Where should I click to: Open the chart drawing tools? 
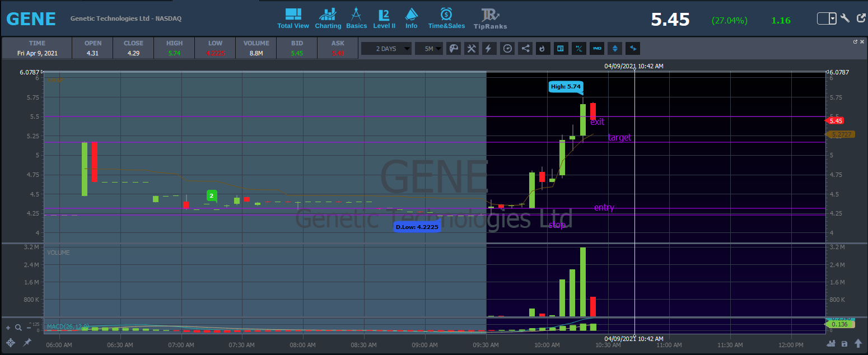(x=472, y=49)
